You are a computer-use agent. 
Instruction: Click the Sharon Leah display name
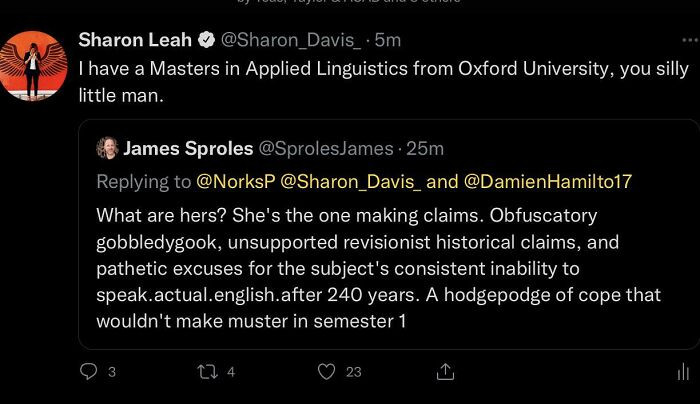(x=135, y=41)
